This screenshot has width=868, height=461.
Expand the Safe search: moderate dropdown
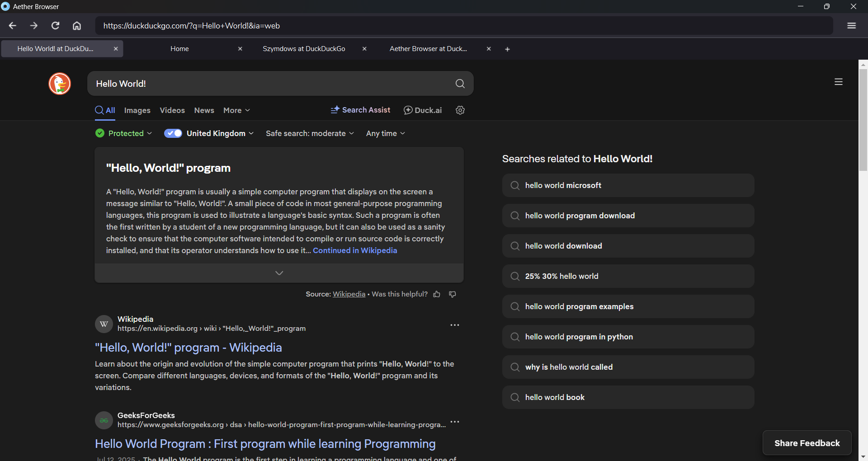310,133
